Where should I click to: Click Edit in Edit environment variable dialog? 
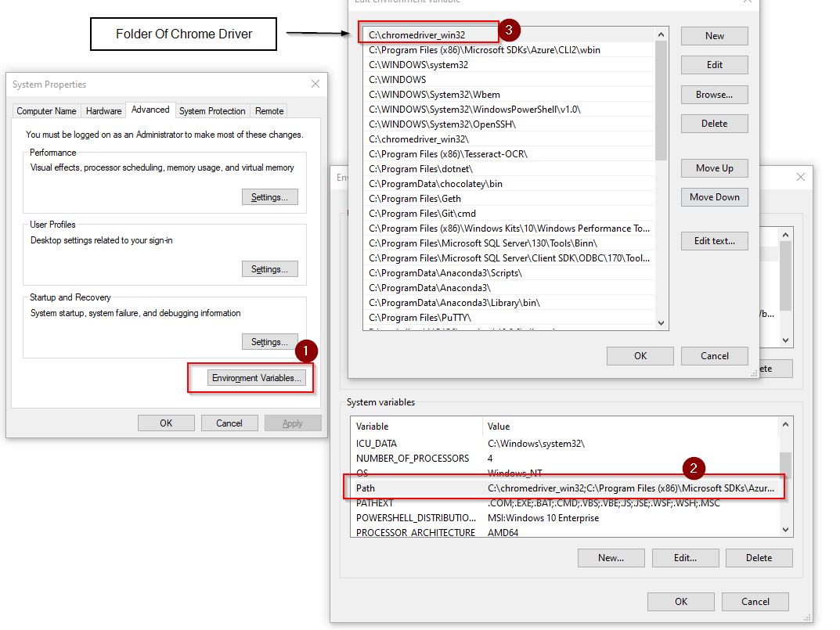(715, 65)
